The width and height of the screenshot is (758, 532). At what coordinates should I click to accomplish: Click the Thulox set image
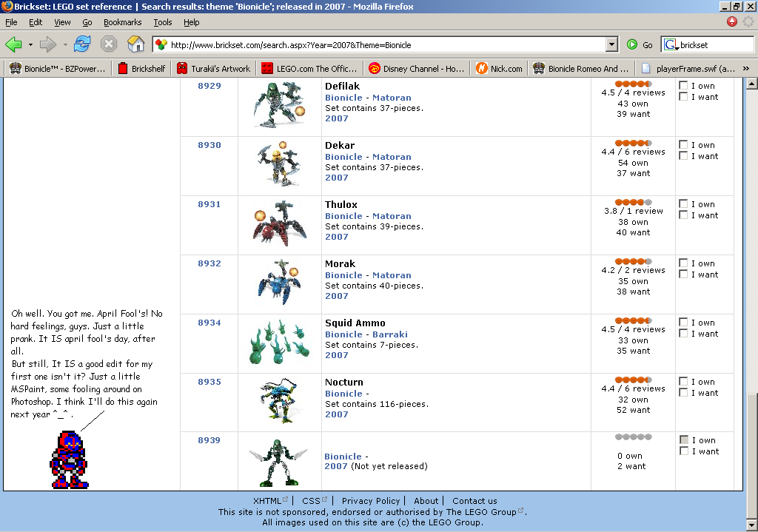[279, 223]
